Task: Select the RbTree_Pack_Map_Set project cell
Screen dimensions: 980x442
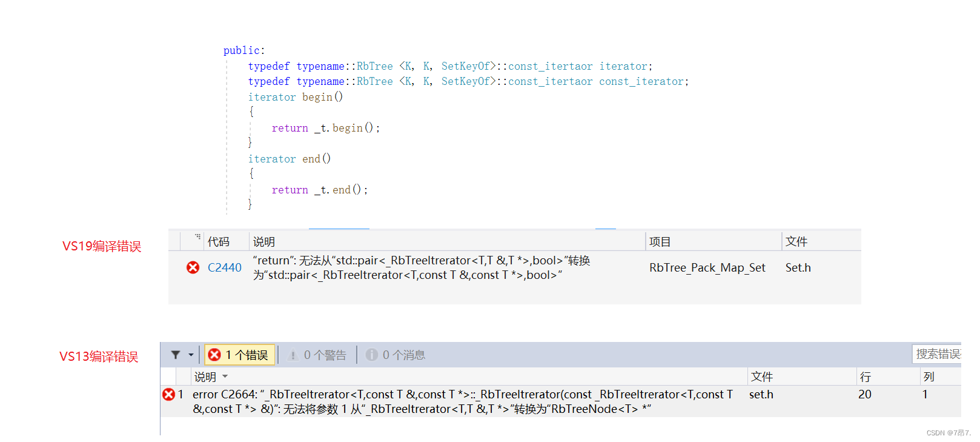Action: pos(707,267)
